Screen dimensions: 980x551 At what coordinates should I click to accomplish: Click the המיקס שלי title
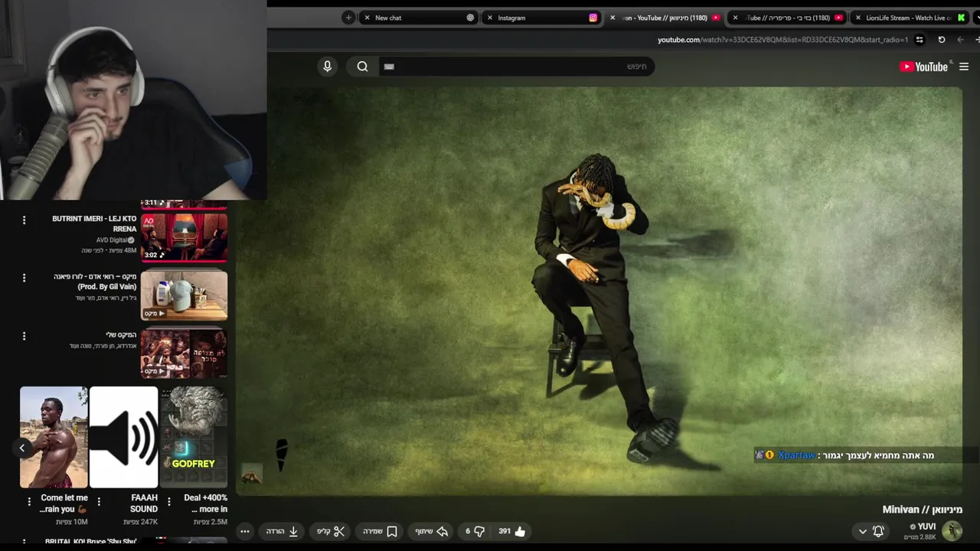pos(121,335)
